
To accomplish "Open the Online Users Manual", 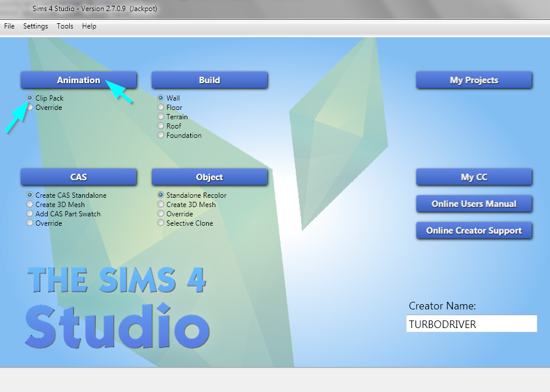I will [x=474, y=204].
